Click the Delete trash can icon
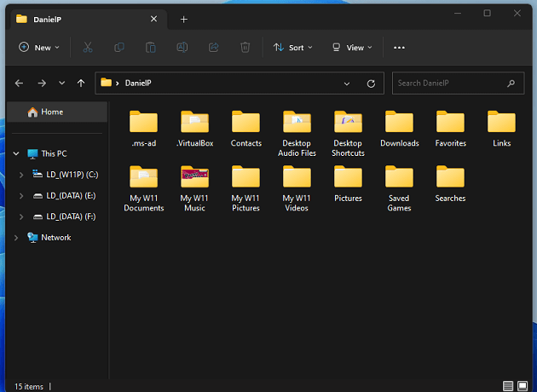The width and height of the screenshot is (537, 392). click(245, 48)
